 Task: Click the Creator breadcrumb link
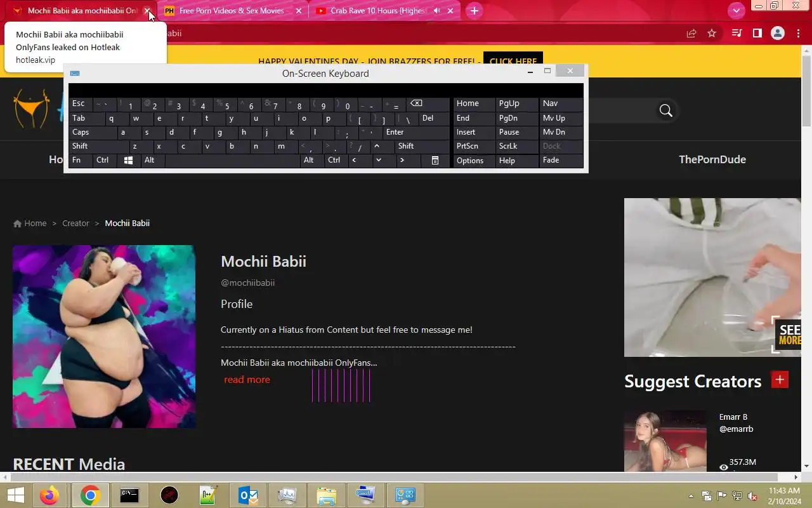coord(75,224)
